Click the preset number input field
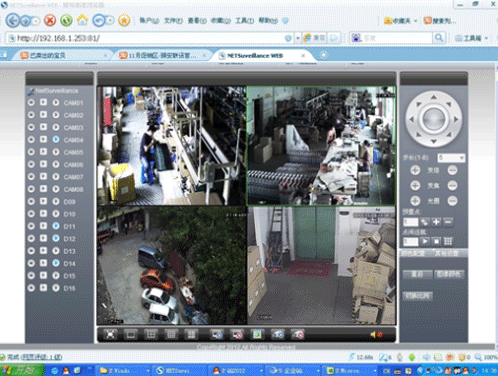The width and height of the screenshot is (498, 376). coord(411,222)
